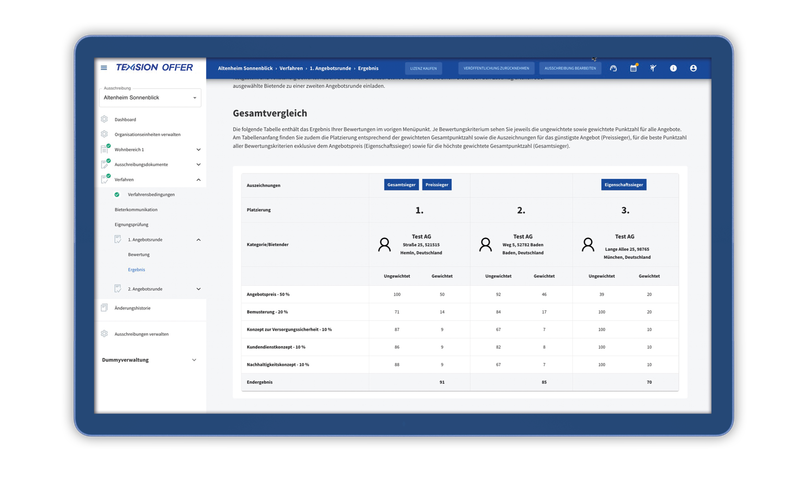Click the Verfahren sidebar icon
Viewport: 800px width, 483px height.
tap(105, 179)
